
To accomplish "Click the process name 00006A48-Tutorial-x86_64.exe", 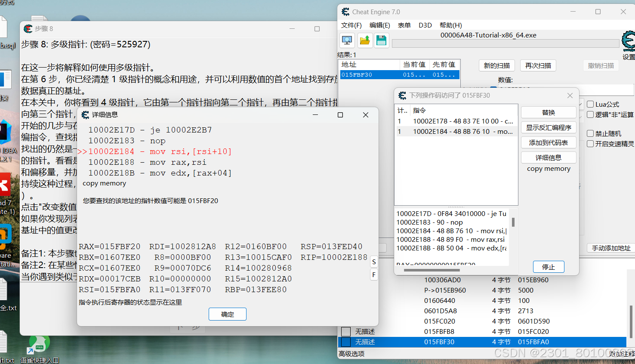I will [x=488, y=35].
